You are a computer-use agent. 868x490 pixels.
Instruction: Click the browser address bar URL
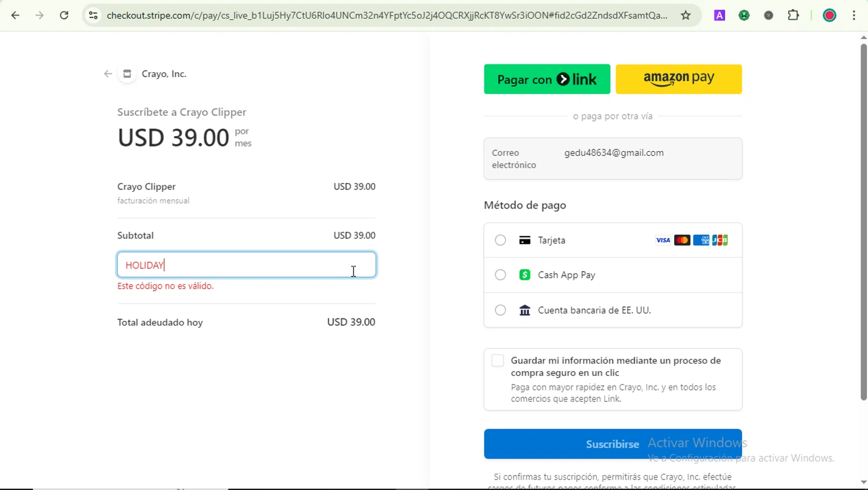[x=387, y=16]
